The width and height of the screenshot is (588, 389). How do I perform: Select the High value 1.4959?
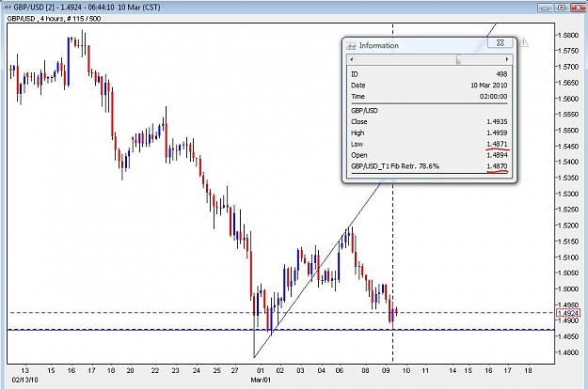pyautogui.click(x=497, y=132)
